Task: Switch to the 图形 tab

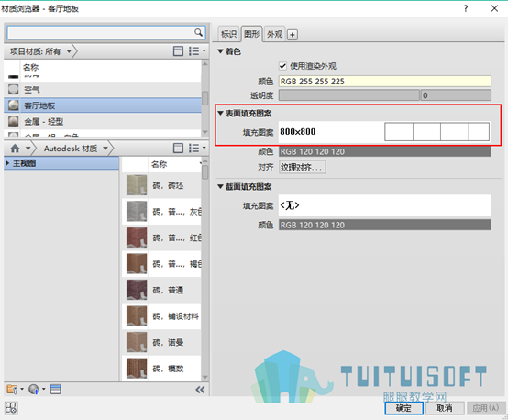Action: (x=252, y=34)
